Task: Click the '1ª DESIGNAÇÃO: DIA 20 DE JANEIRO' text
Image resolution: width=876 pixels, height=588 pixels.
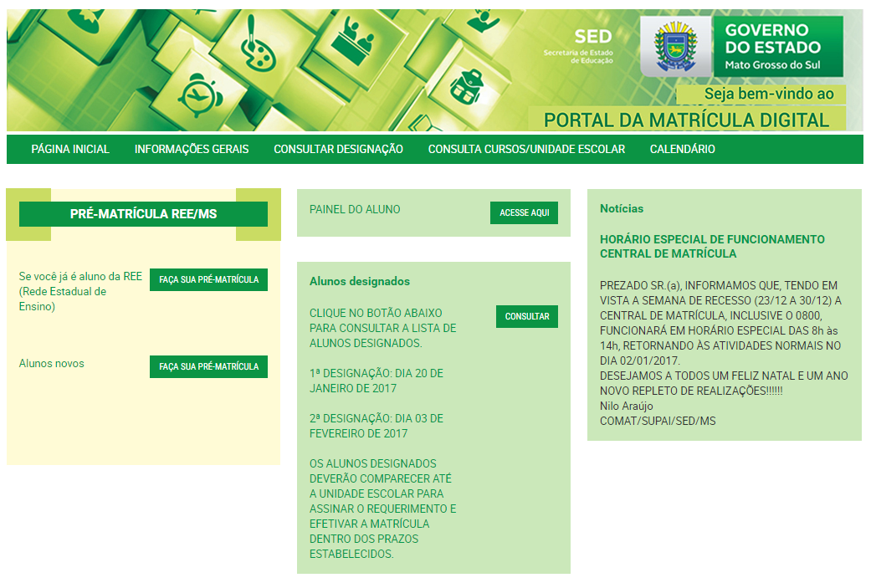Action: click(x=377, y=381)
